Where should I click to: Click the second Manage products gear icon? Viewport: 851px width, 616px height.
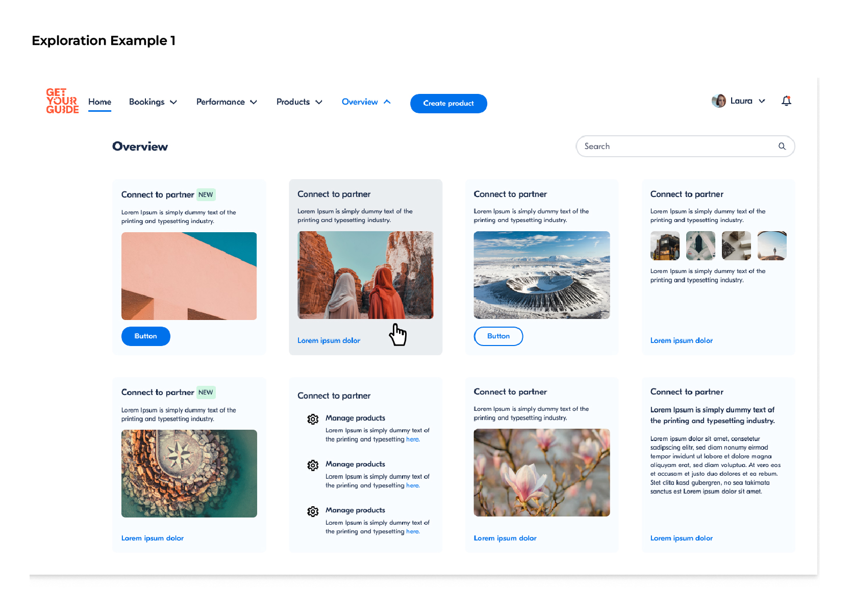[313, 465]
